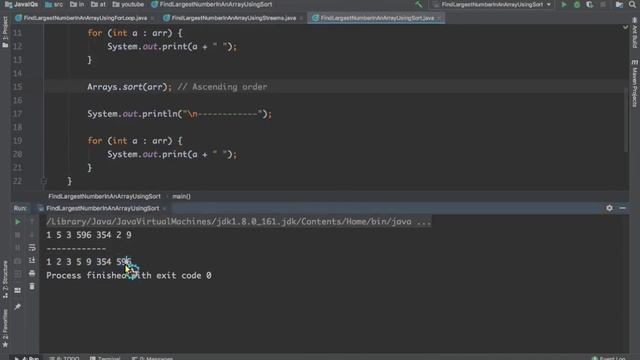The height and width of the screenshot is (360, 640).
Task: Click FindLargestNumberInAnArrayUsingSort in editor breadcrumb
Action: tap(104, 196)
